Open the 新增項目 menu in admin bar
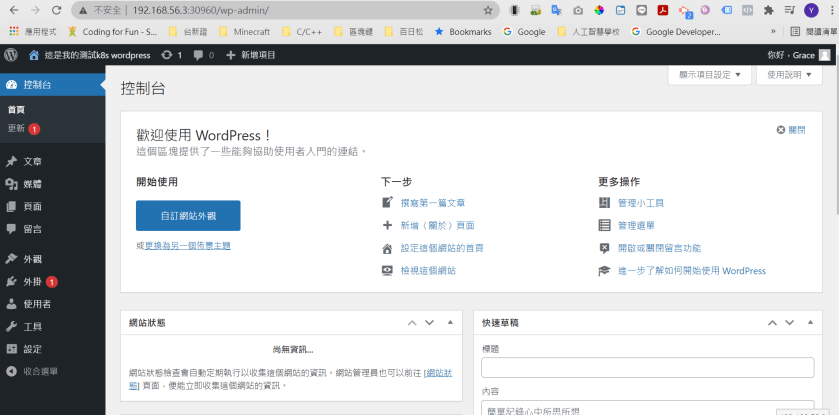The image size is (839, 415). [265, 55]
